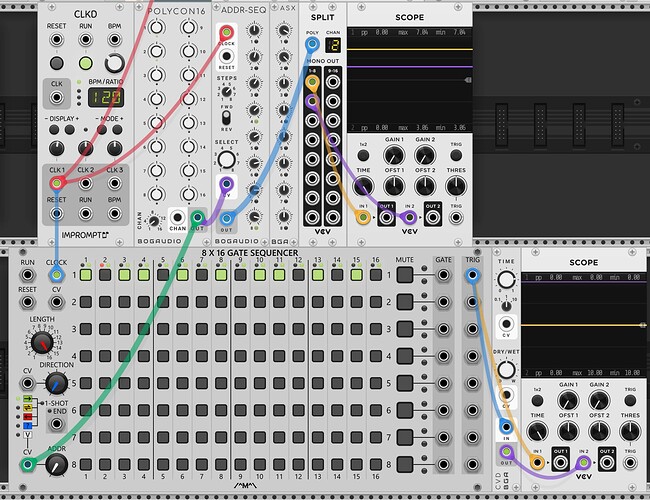
Task: Click THRES knob on SCOPE beside CVD
Action: pos(630,431)
